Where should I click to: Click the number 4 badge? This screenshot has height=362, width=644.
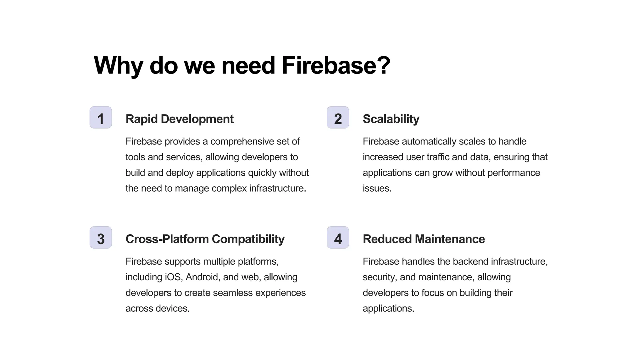pyautogui.click(x=338, y=238)
